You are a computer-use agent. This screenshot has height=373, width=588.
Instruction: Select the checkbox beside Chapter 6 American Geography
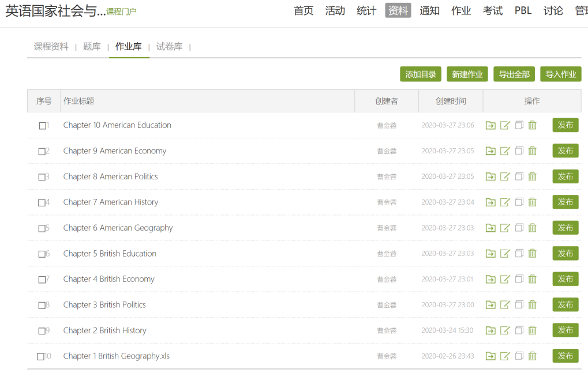42,228
